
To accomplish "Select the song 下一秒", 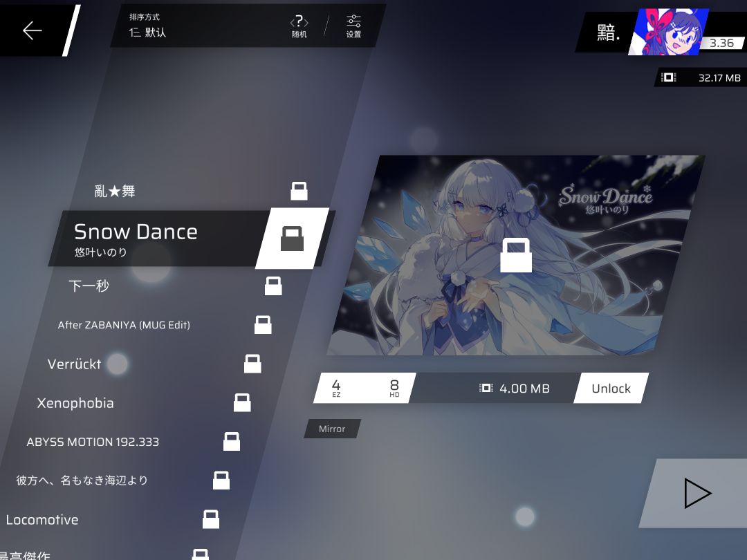I will [x=89, y=286].
